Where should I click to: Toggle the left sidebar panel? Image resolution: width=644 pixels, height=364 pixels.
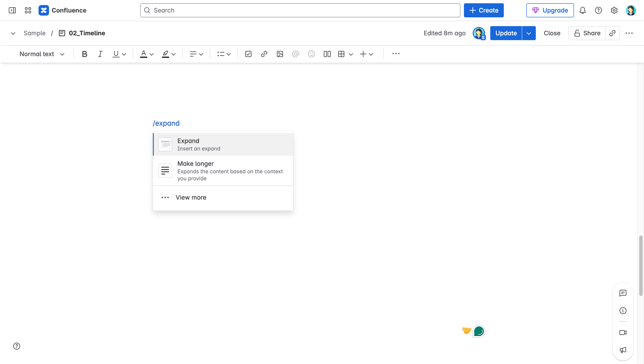12,10
